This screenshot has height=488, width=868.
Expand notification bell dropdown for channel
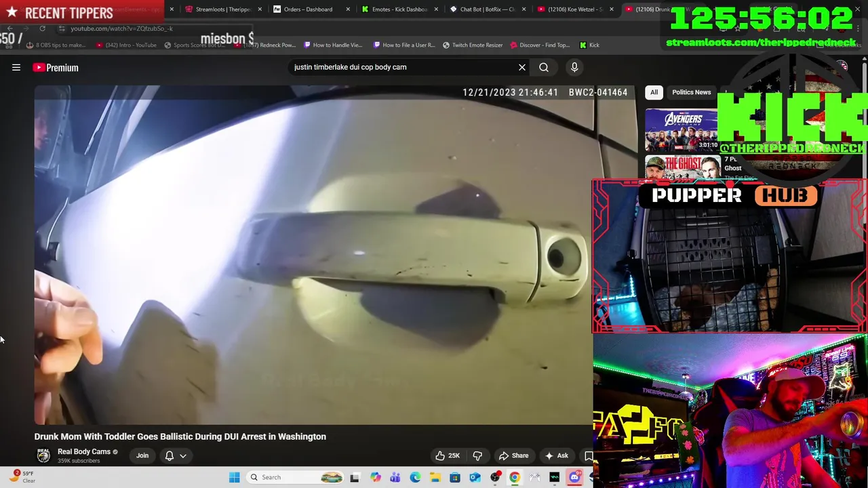point(176,455)
